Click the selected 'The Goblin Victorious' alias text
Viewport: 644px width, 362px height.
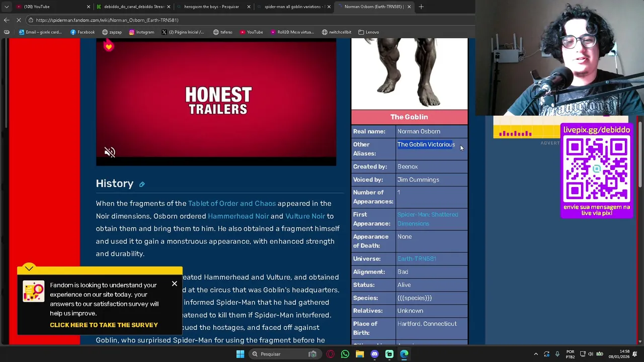click(x=426, y=145)
